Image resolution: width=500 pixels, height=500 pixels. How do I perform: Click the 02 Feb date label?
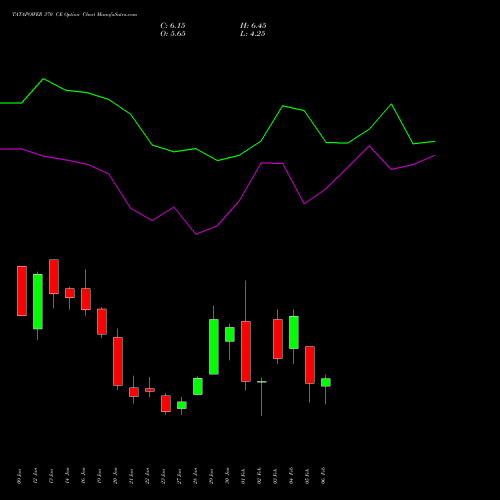[260, 476]
